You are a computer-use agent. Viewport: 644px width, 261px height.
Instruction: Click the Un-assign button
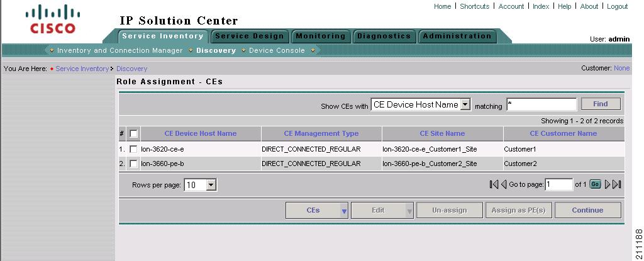(449, 211)
